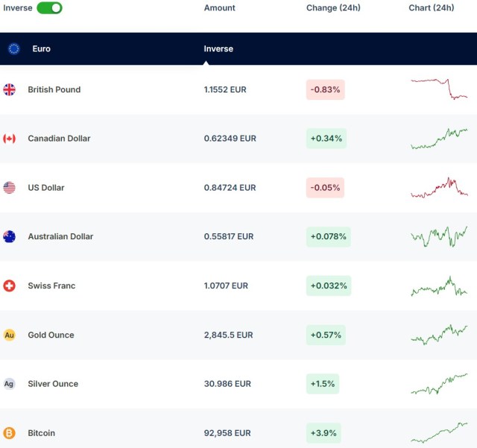This screenshot has width=477, height=448.
Task: Click the Australian flag icon
Action: point(10,237)
